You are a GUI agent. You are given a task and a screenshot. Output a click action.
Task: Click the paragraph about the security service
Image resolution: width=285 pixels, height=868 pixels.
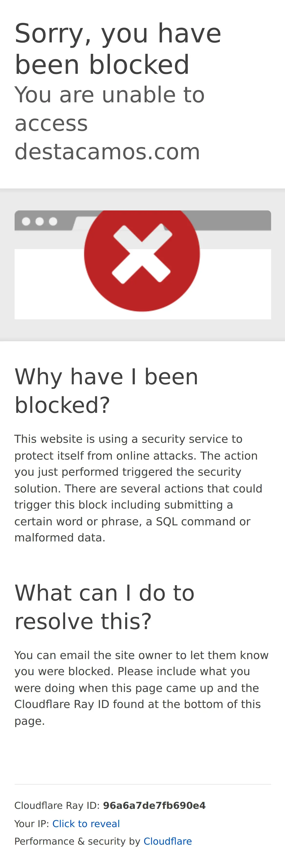[138, 488]
